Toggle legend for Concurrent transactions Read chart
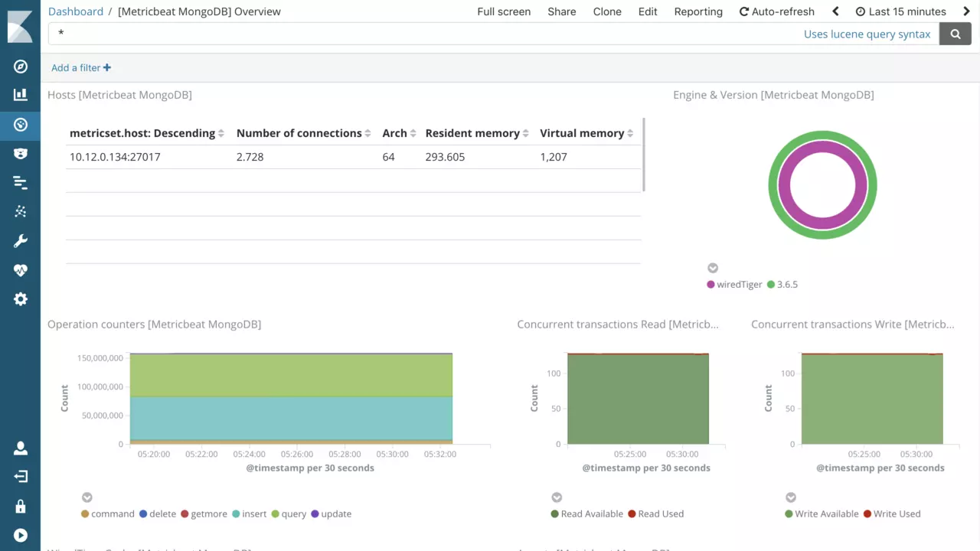 (557, 497)
